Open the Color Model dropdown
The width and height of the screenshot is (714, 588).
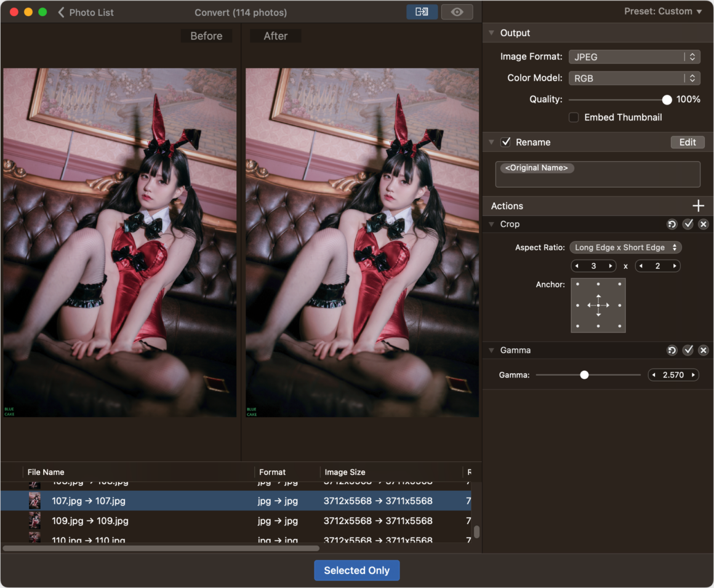click(634, 78)
